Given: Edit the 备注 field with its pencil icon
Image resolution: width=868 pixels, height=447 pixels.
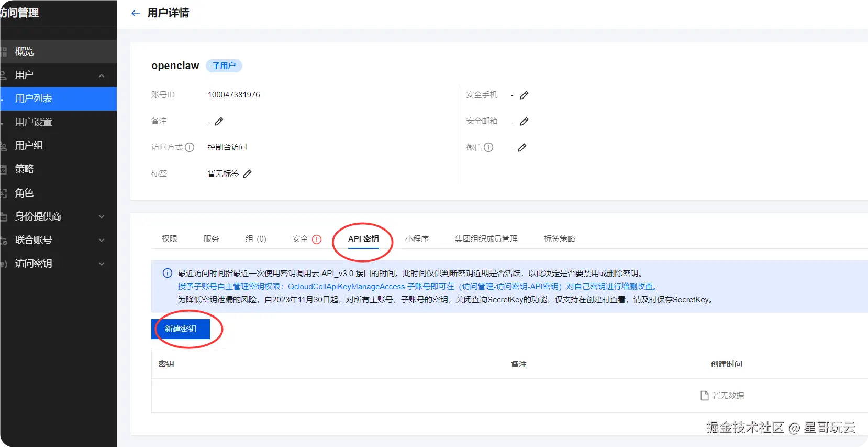Looking at the screenshot, I should tap(219, 122).
